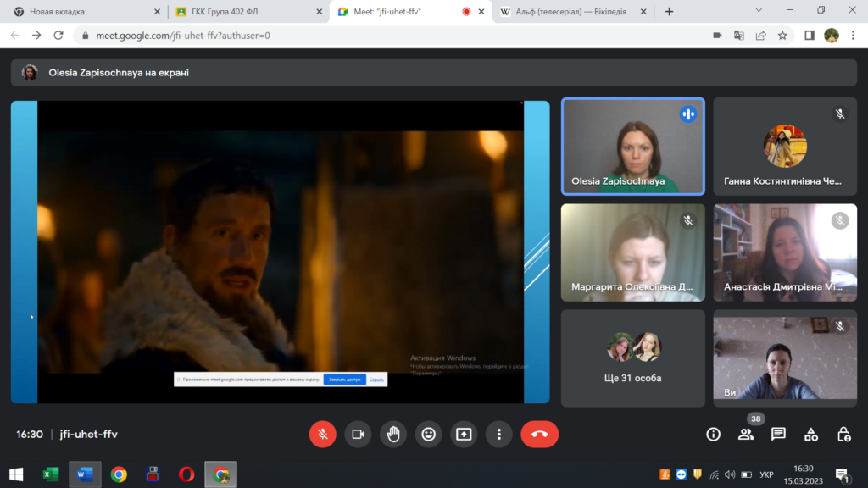Open host controls lock icon
This screenshot has width=868, height=488.
(x=843, y=434)
